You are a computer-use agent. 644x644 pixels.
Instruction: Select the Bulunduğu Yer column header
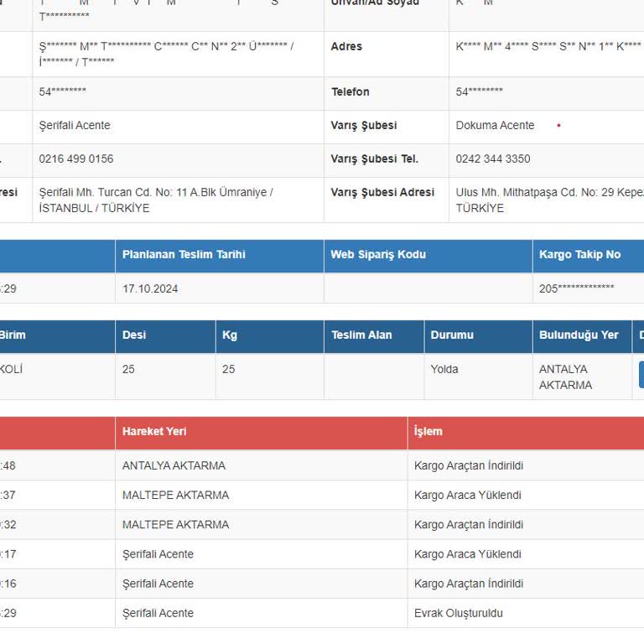582,336
